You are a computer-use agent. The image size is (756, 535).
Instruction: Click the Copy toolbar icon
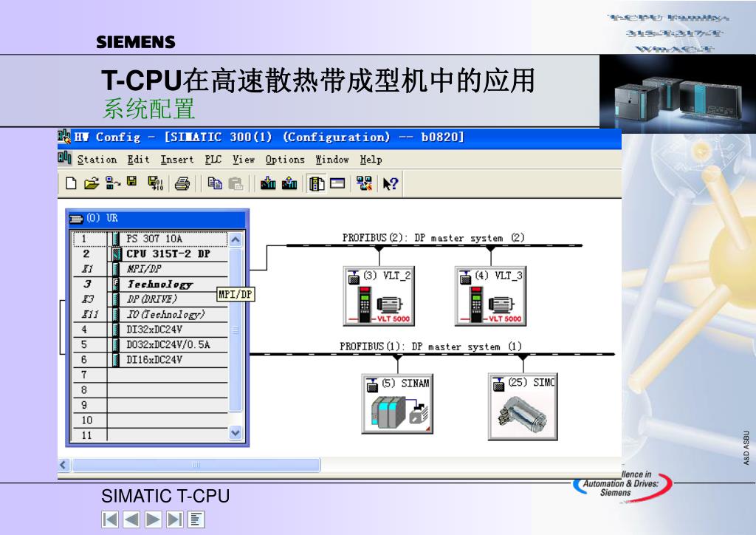click(215, 183)
